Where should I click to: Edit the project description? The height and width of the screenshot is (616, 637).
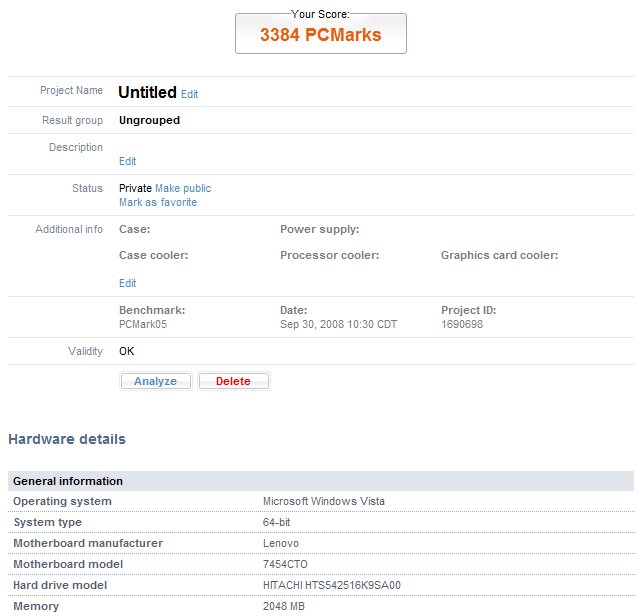(x=128, y=161)
